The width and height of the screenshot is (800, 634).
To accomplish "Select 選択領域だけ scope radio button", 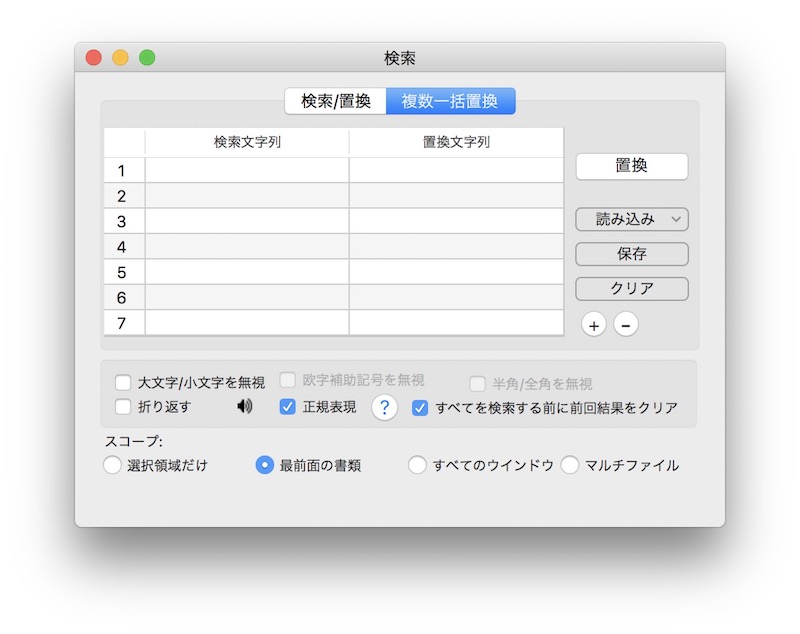I will coord(112,465).
